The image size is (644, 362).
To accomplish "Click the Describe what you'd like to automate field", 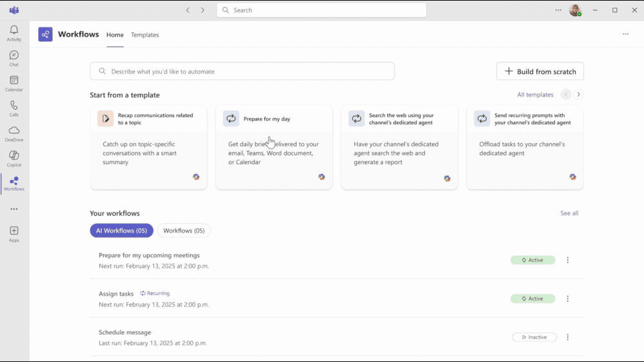I will [x=242, y=71].
